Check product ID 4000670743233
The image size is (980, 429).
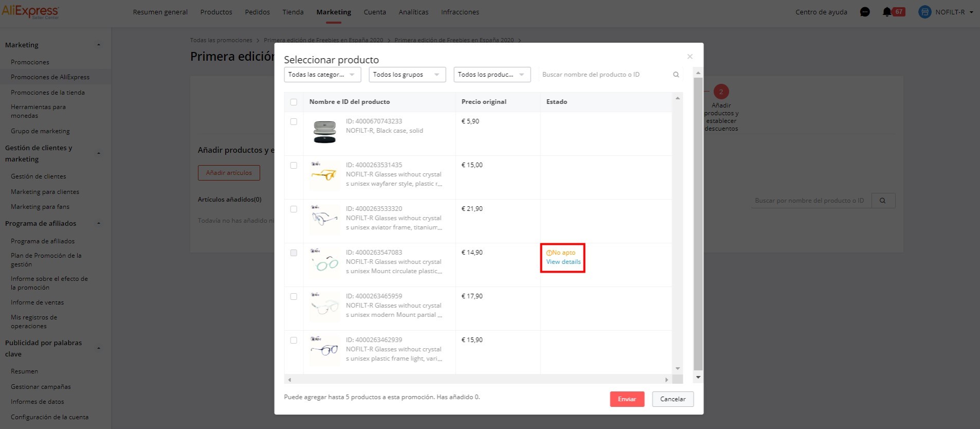click(294, 122)
